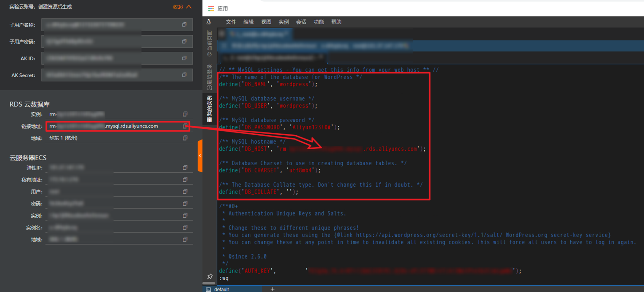Click the pin icon in sidebar
The image size is (644, 292).
[x=209, y=276]
